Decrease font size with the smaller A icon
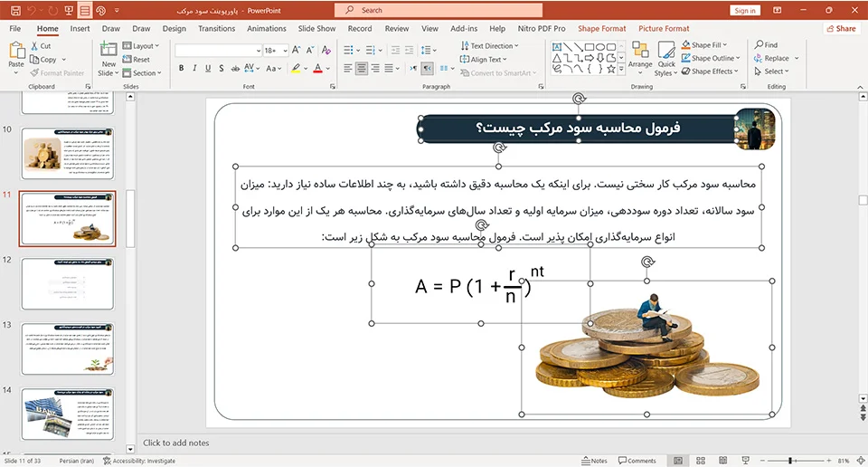The image size is (868, 467). (x=310, y=51)
